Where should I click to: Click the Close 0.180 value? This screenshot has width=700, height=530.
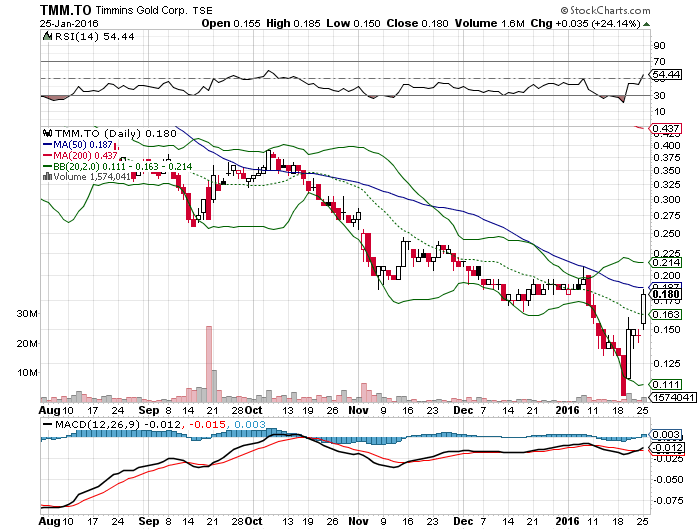tap(417, 23)
